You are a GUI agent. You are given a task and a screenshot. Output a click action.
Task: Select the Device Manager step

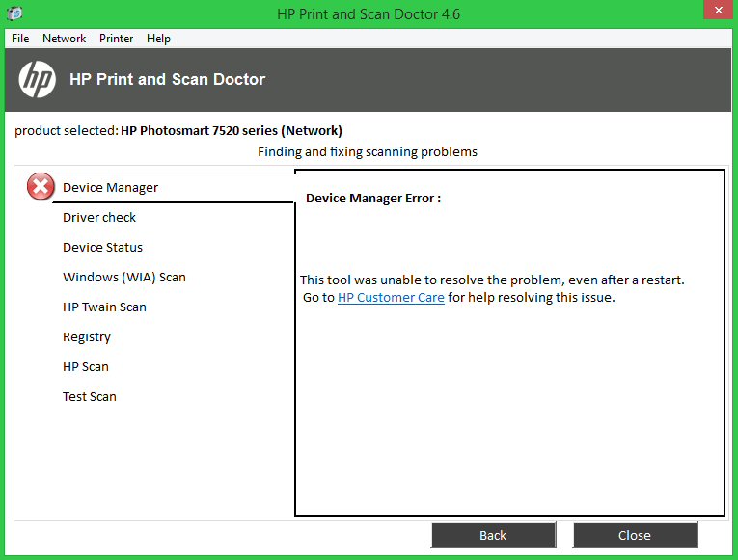click(111, 188)
